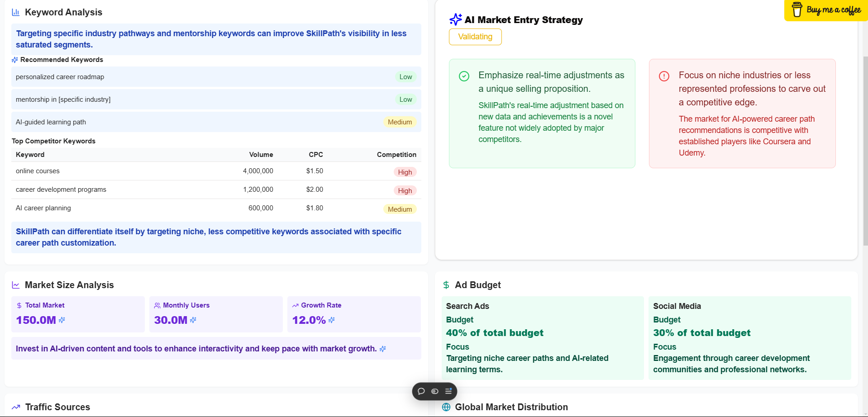The height and width of the screenshot is (417, 868).
Task: Click the Medium badge for AI-guided learning path
Action: (400, 122)
